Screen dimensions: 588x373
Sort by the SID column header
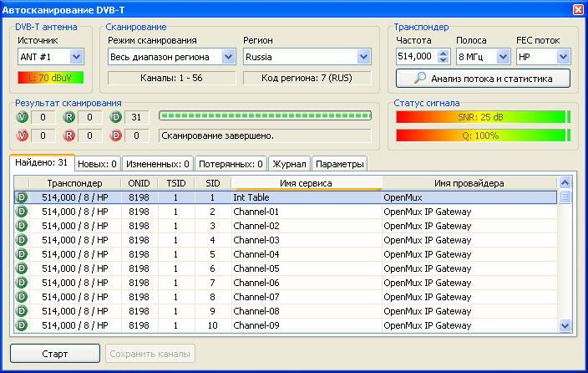213,183
